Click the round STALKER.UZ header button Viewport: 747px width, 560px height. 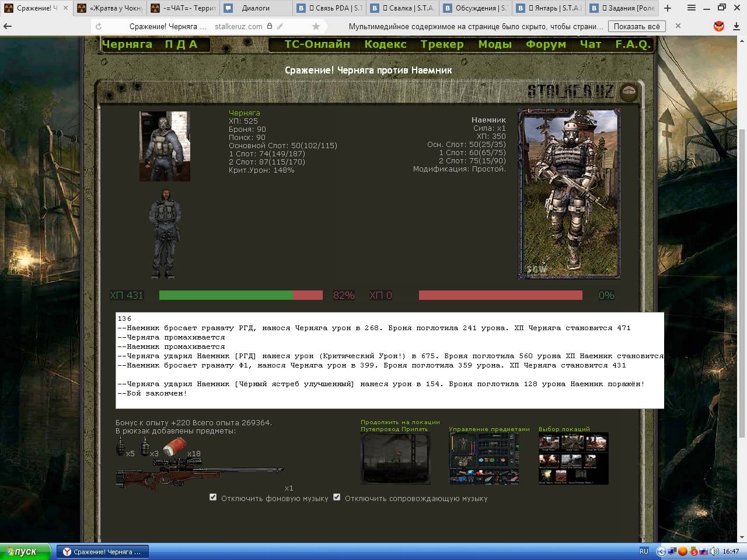click(628, 92)
